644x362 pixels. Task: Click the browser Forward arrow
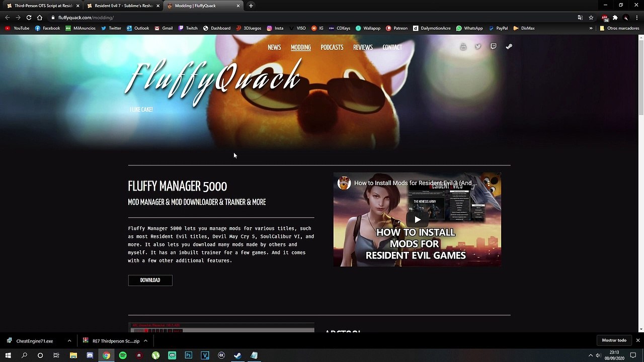point(18,18)
